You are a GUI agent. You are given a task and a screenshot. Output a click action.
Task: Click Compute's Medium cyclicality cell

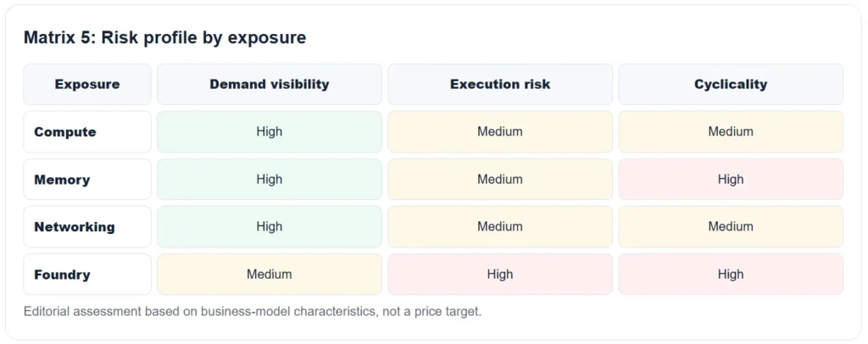pyautogui.click(x=731, y=131)
